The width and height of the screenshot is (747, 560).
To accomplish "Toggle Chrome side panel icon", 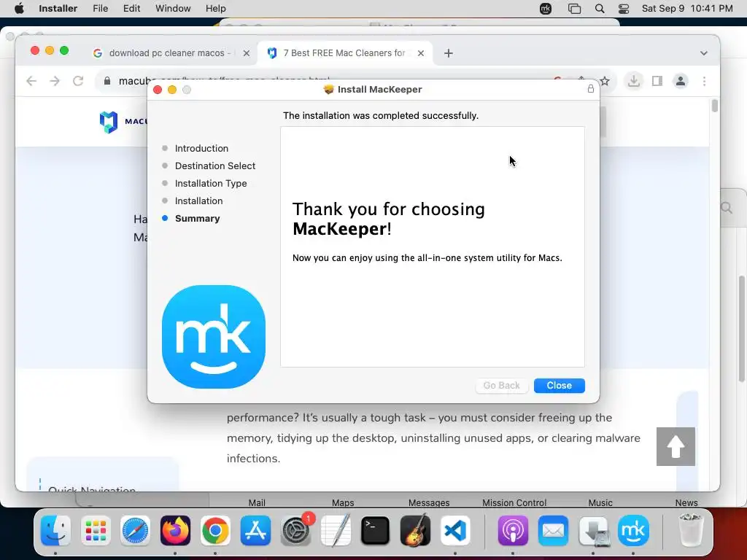I will [657, 81].
